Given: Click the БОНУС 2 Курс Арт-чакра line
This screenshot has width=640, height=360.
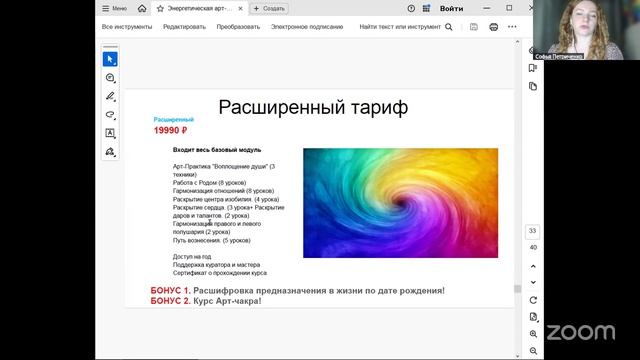Looking at the screenshot, I should [x=206, y=301].
